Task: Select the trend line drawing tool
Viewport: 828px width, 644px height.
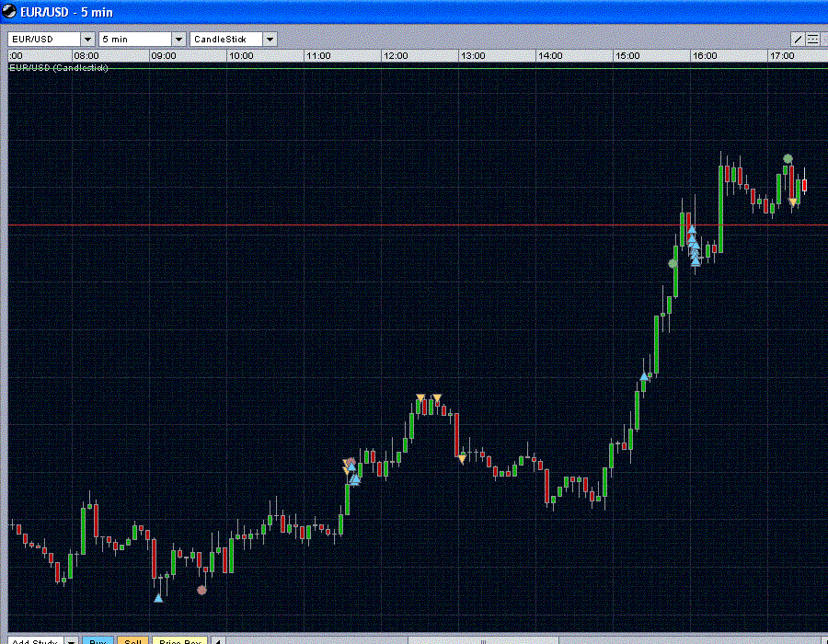Action: pos(798,39)
